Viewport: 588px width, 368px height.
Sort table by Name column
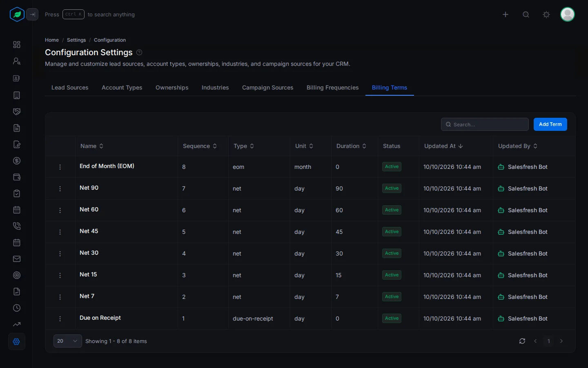92,146
